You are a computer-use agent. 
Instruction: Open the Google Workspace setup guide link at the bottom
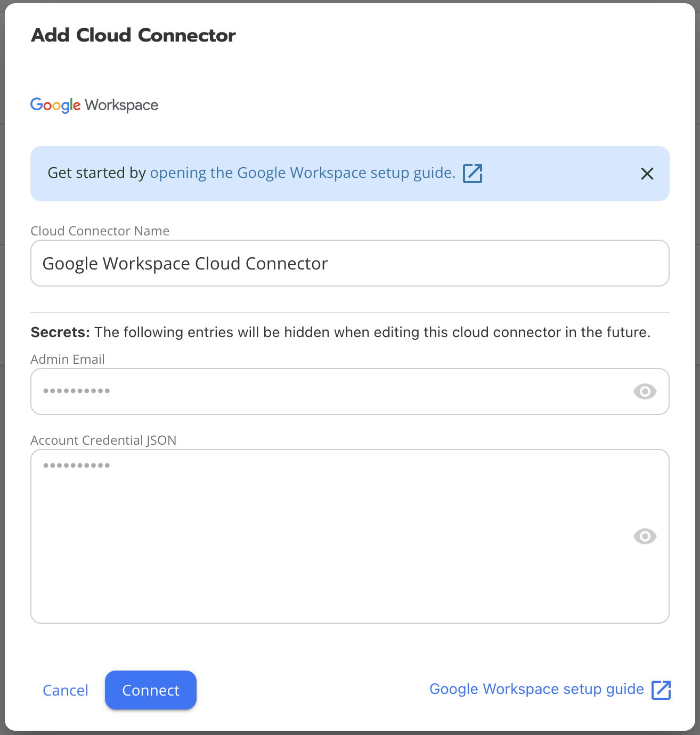click(x=536, y=689)
